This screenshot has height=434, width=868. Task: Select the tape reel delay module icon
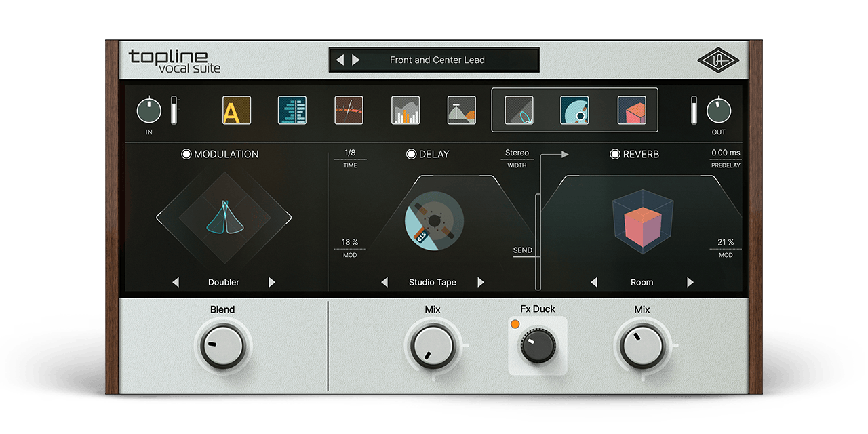(574, 110)
